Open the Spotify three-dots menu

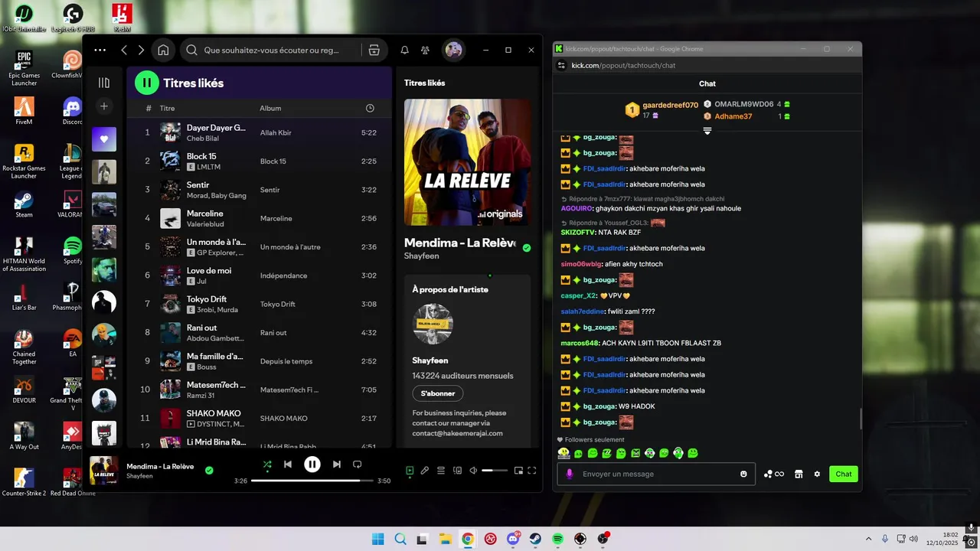[100, 50]
